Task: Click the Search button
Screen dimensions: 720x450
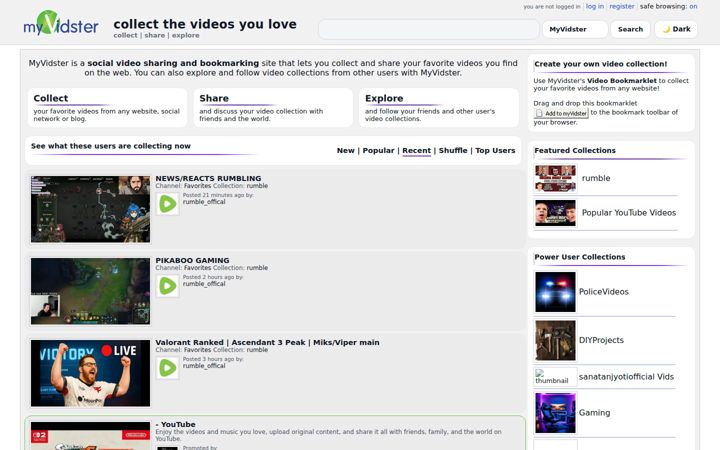Action: [x=630, y=29]
